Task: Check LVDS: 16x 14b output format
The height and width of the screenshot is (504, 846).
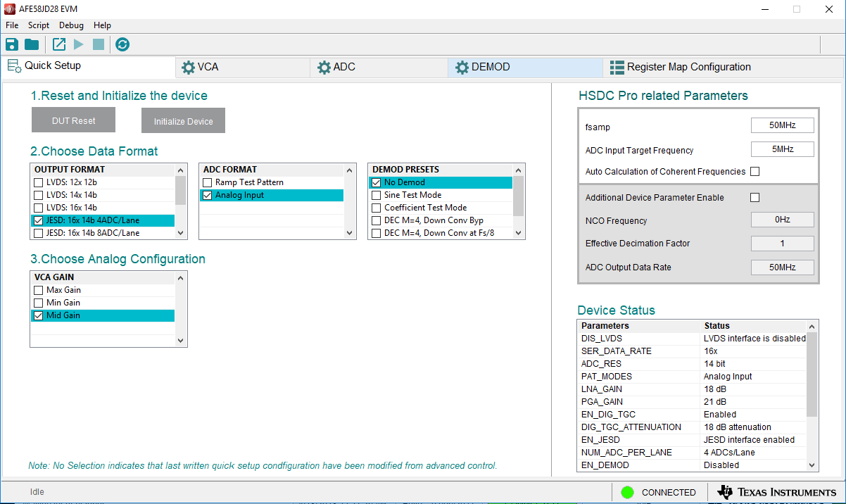Action: (38, 208)
